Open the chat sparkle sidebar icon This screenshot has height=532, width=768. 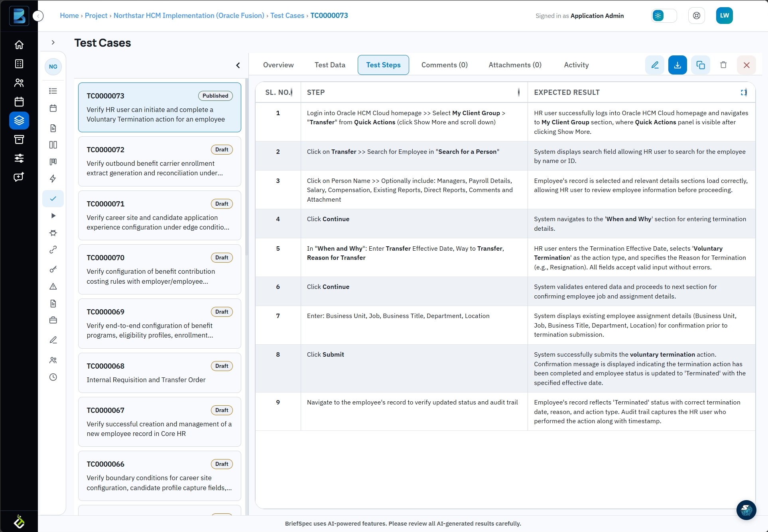(19, 177)
